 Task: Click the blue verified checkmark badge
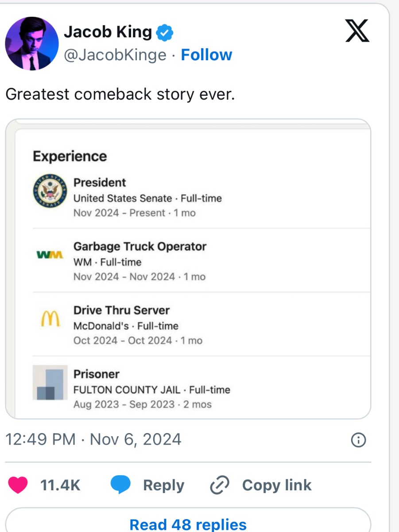point(165,32)
